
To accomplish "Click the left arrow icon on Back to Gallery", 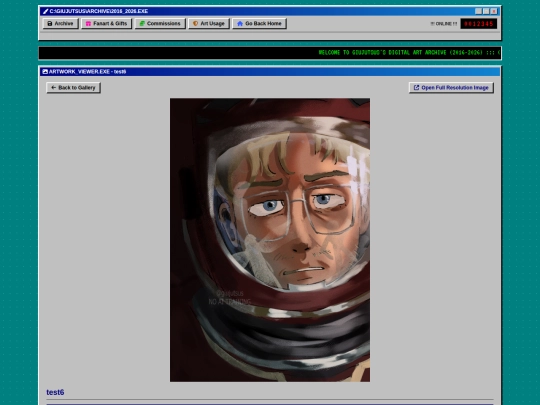I will [53, 87].
